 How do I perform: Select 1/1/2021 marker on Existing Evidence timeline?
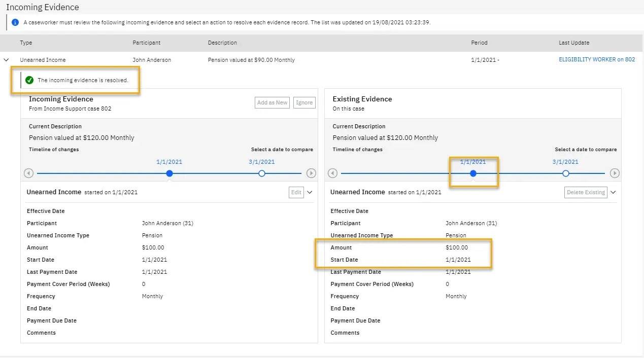click(x=473, y=173)
